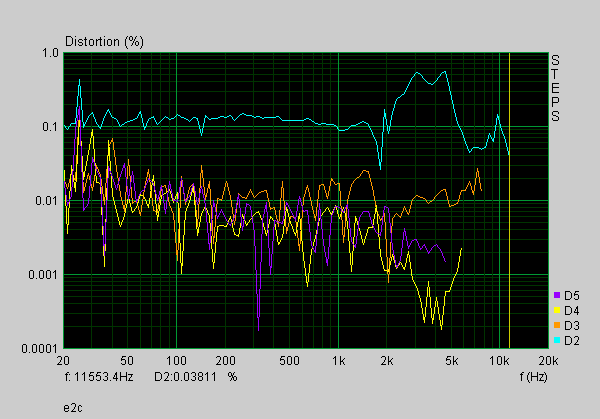Viewport: 600px width, 419px height.
Task: Select the D3 legend label
Action: [x=572, y=326]
